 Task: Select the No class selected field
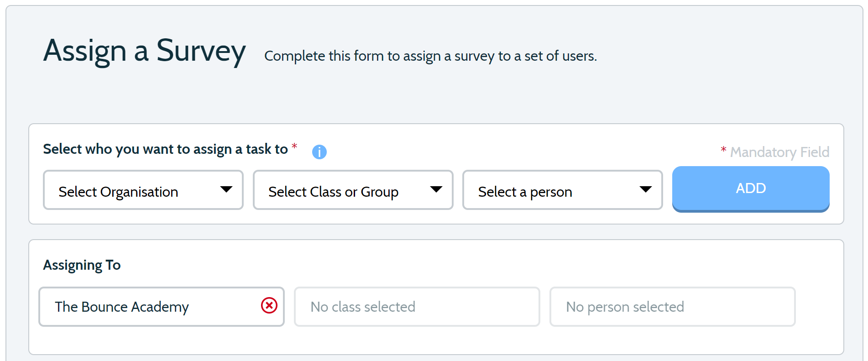(x=417, y=307)
